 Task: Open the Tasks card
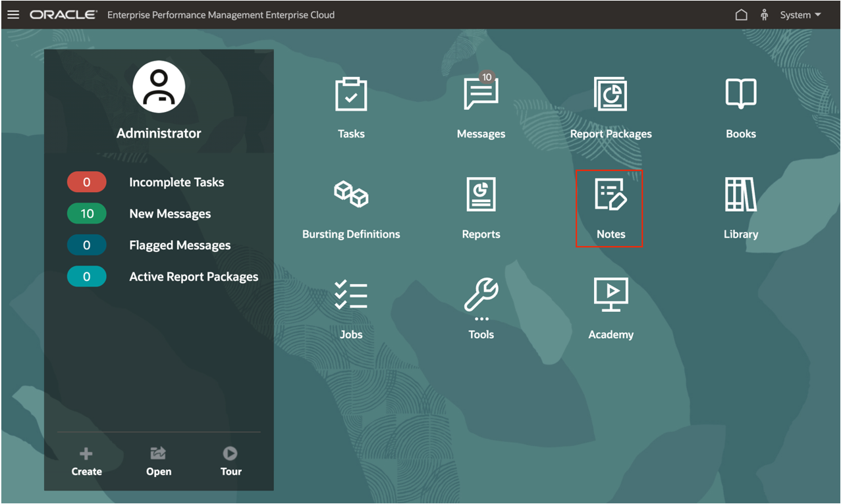(351, 109)
